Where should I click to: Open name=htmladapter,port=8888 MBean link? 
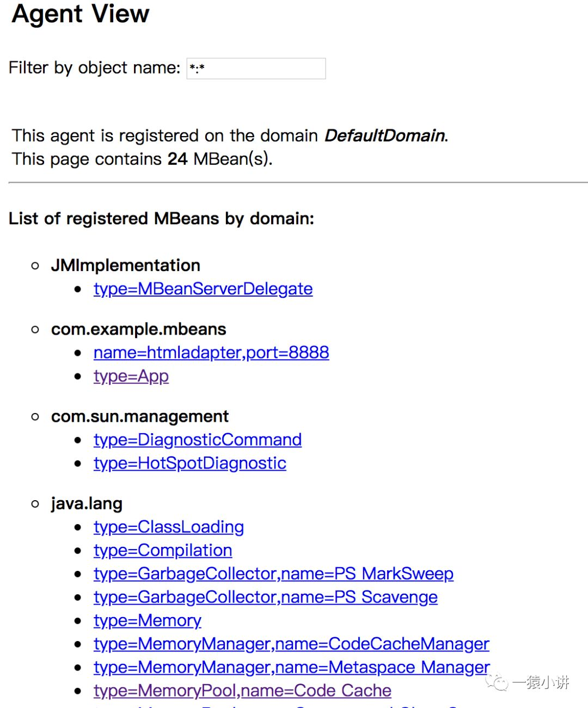[x=211, y=353]
